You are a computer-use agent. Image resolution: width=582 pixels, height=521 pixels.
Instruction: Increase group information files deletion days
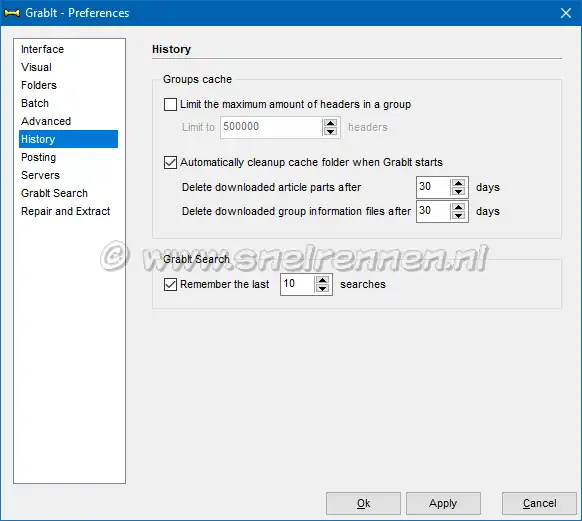pos(459,207)
